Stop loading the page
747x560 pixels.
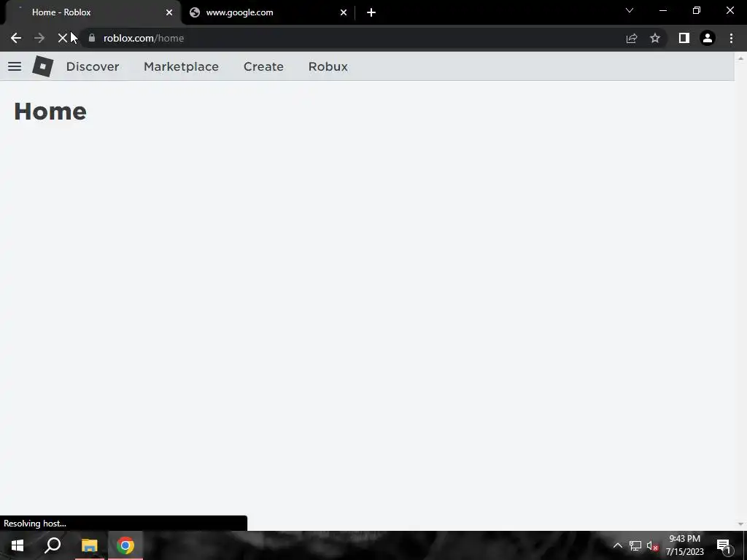tap(63, 38)
